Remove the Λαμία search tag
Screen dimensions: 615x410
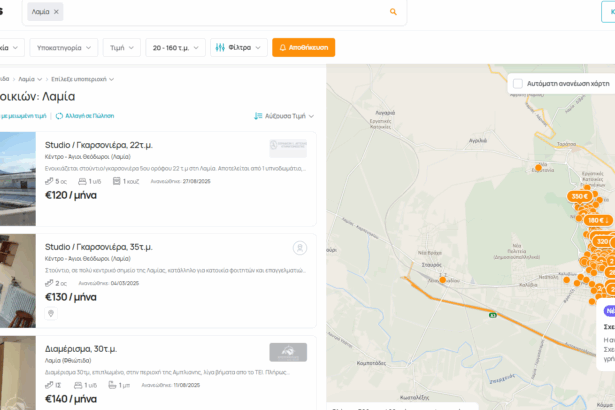pyautogui.click(x=56, y=12)
